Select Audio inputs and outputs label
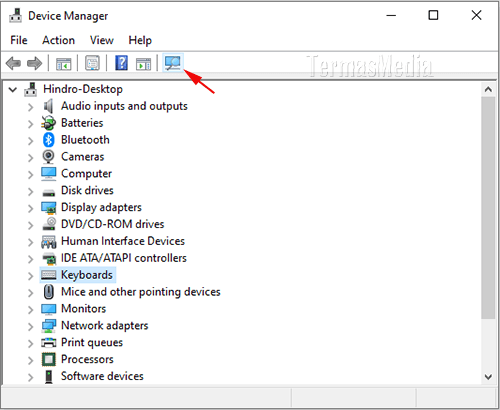Screen dimensions: 500x410 pyautogui.click(x=124, y=106)
